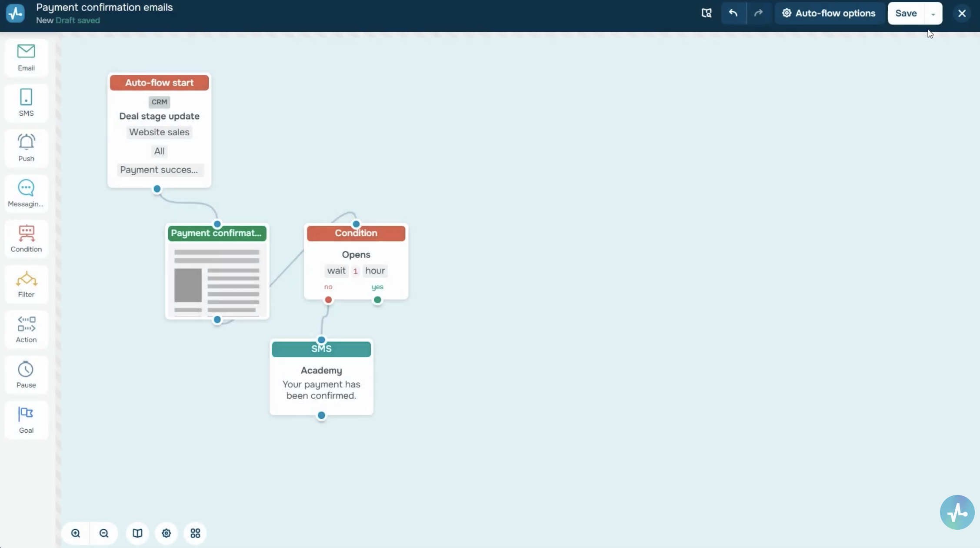Viewport: 980px width, 548px height.
Task: Select the SMS block in sidebar
Action: [x=26, y=103]
